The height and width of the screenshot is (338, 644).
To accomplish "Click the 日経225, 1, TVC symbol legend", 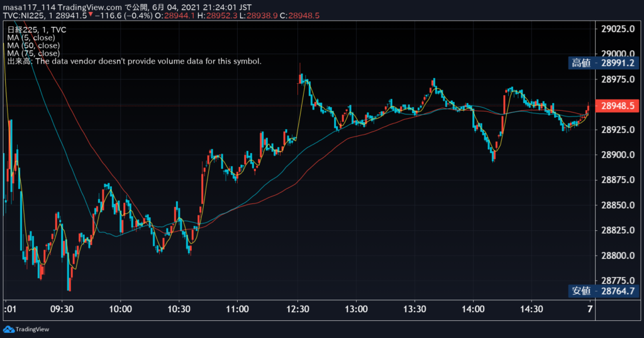I will 36,30.
